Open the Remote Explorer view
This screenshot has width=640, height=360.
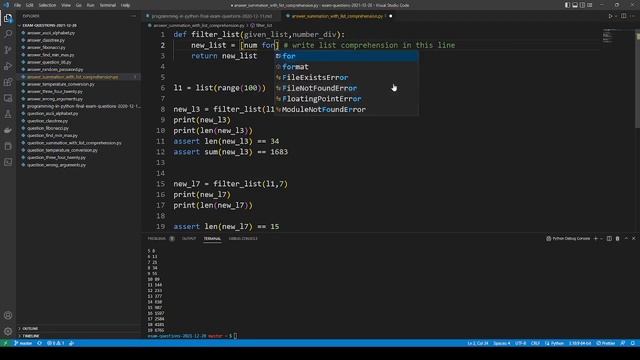point(8,98)
